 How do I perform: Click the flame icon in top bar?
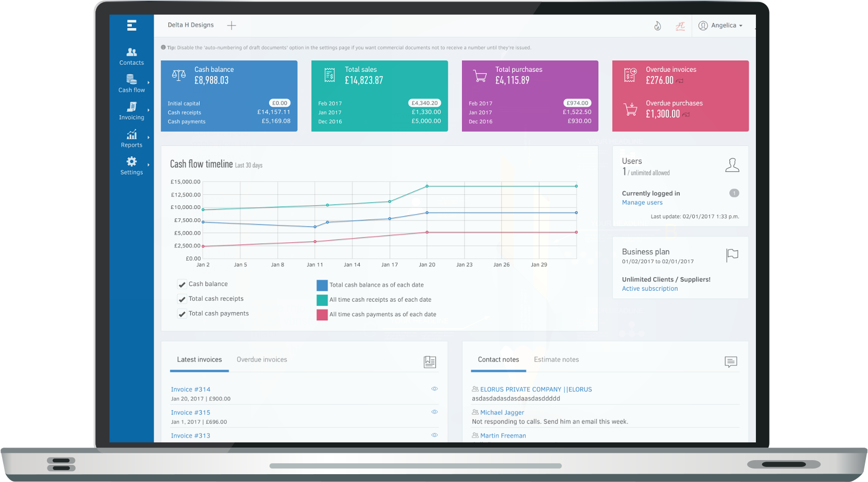657,26
